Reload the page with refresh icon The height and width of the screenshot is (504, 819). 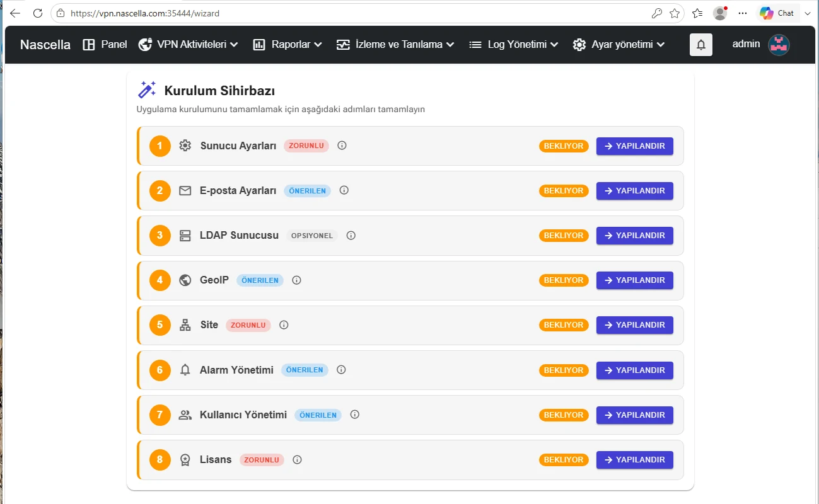point(38,13)
